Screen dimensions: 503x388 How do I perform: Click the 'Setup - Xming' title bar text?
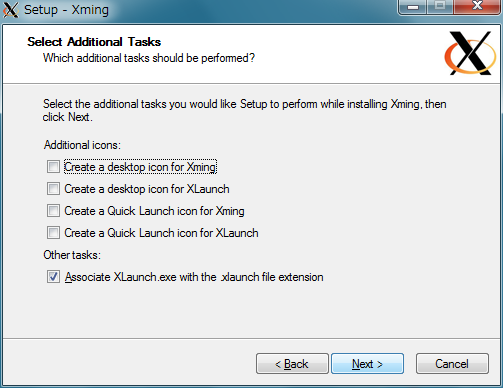click(x=66, y=10)
